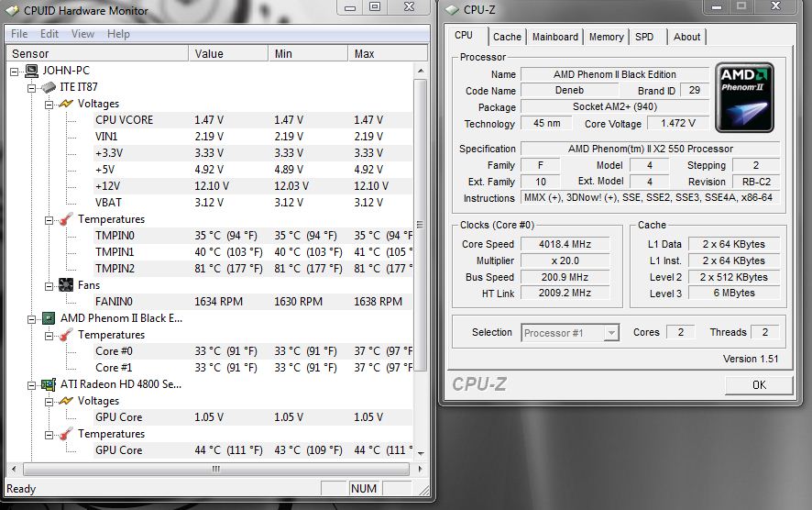Click the JOHN-PC computer icon
This screenshot has width=812, height=510.
click(x=31, y=70)
